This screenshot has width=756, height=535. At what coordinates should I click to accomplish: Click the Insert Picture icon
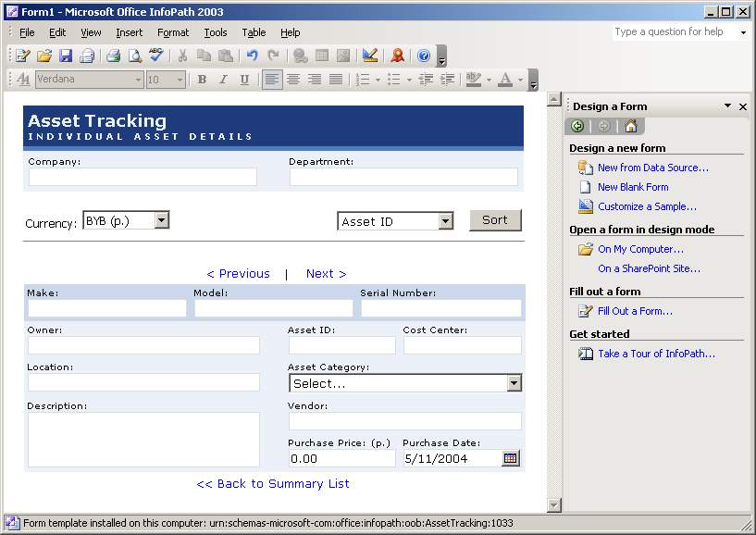[x=342, y=56]
